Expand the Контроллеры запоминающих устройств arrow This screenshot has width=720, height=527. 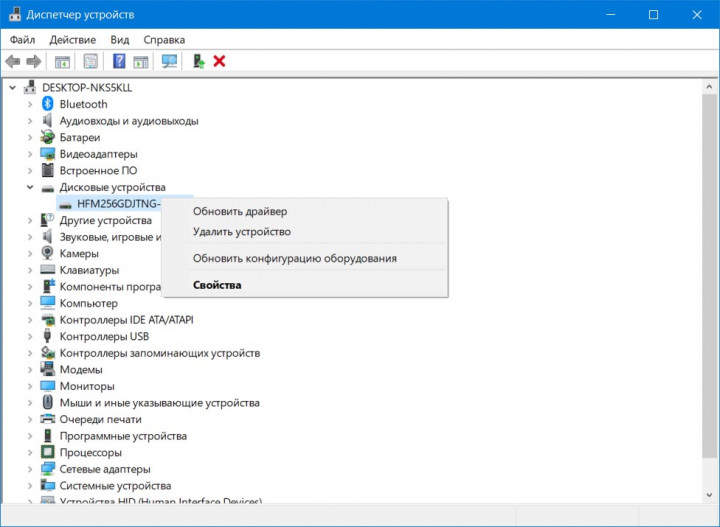click(x=30, y=353)
